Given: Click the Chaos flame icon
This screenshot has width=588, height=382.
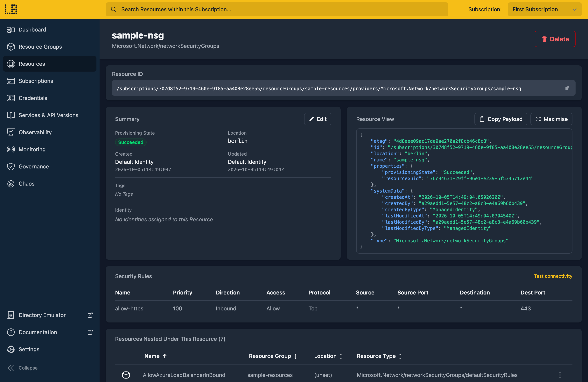Looking at the screenshot, I should 11,184.
